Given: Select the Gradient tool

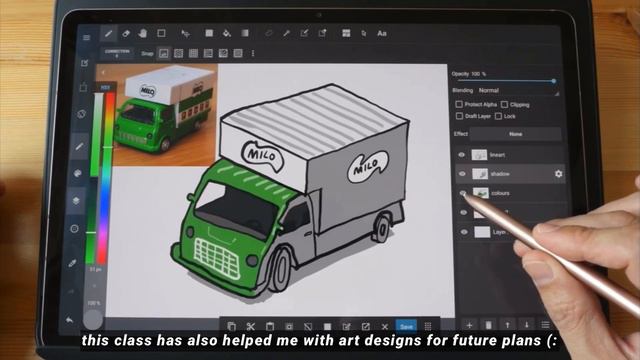Looking at the screenshot, I should [x=245, y=33].
